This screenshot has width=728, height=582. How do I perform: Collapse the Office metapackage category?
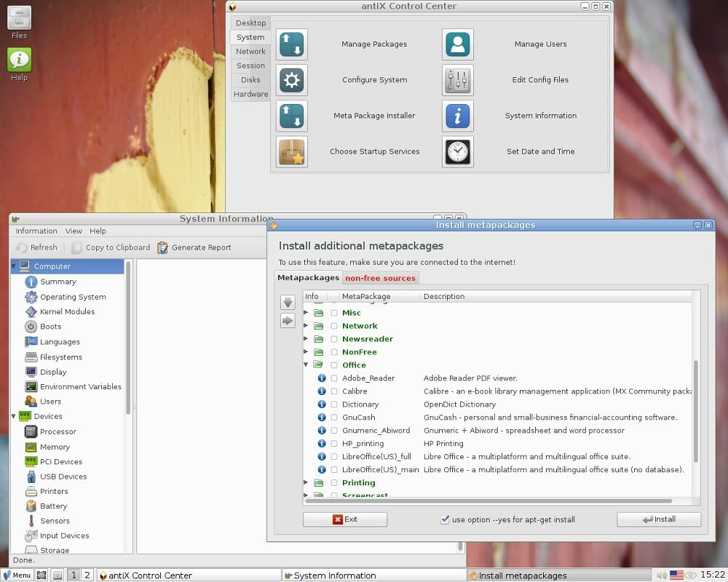coord(305,364)
